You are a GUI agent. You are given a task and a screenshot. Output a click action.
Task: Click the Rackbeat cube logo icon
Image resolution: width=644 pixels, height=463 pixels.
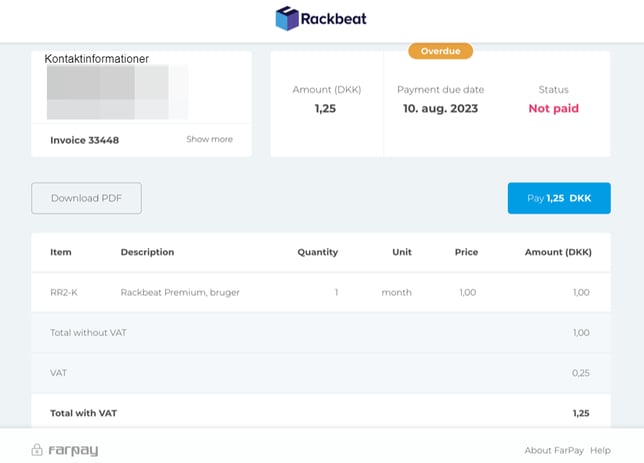(288, 19)
